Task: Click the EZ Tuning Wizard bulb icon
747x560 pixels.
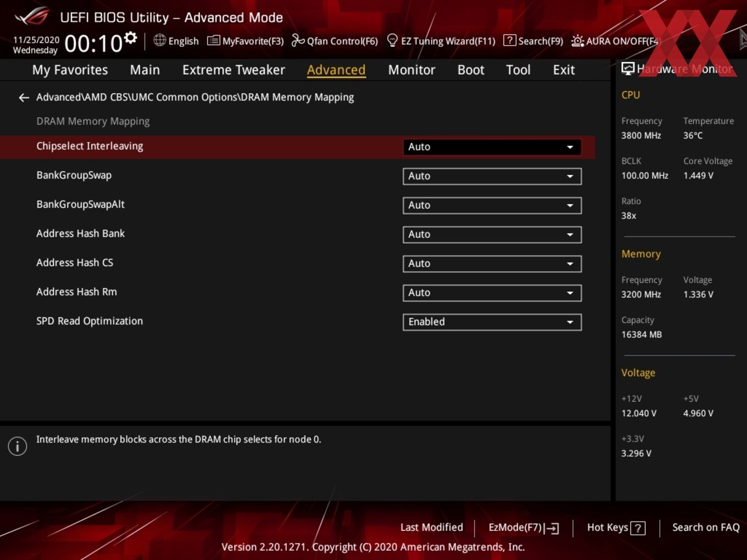Action: click(x=392, y=40)
